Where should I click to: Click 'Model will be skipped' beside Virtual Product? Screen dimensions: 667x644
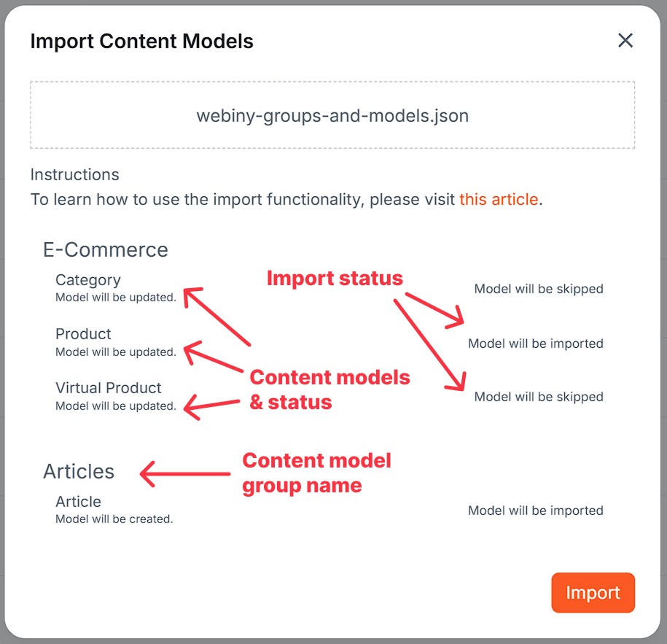(538, 397)
